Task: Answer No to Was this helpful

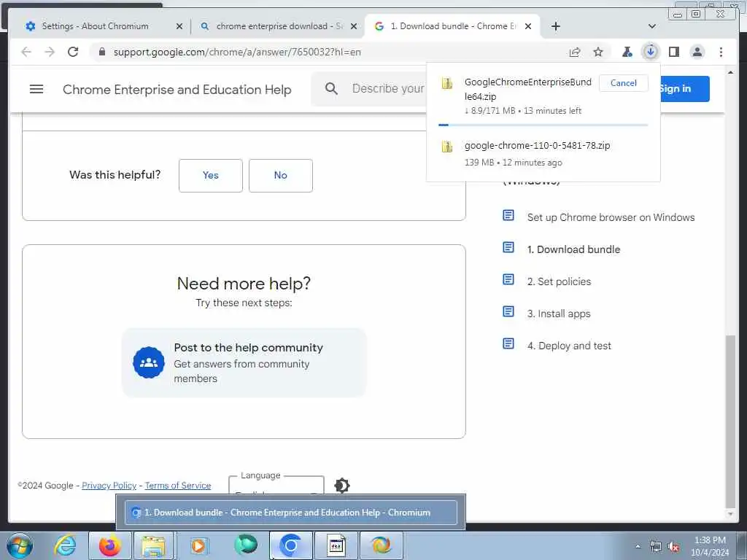Action: (x=281, y=175)
